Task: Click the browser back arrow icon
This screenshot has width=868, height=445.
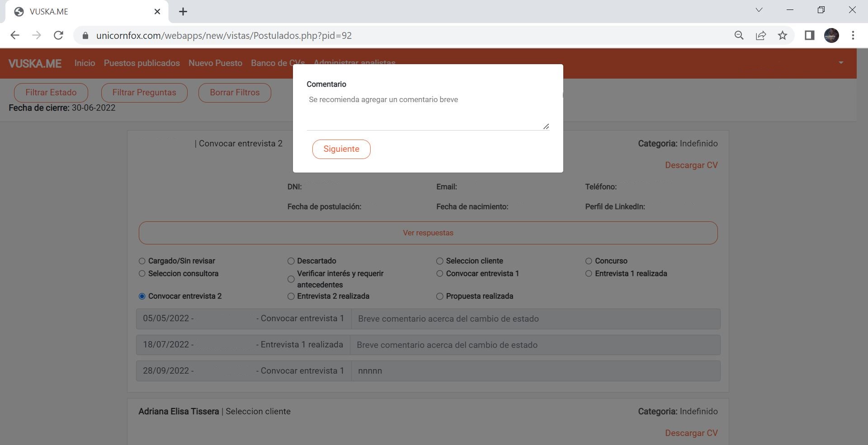Action: coord(15,35)
